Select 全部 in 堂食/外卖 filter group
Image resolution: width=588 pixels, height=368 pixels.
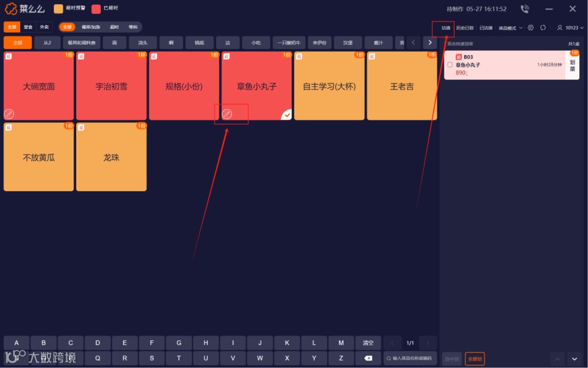click(12, 27)
